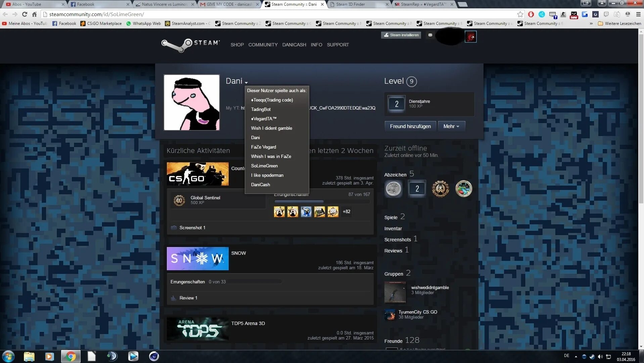Click the Freund hinzufügen button
Viewport: 644px width, 363px height.
[x=410, y=126]
